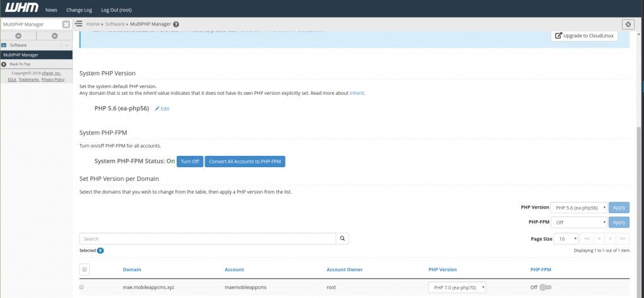Open help icon next to MultiPHP Manager
644x298 pixels.
point(176,25)
